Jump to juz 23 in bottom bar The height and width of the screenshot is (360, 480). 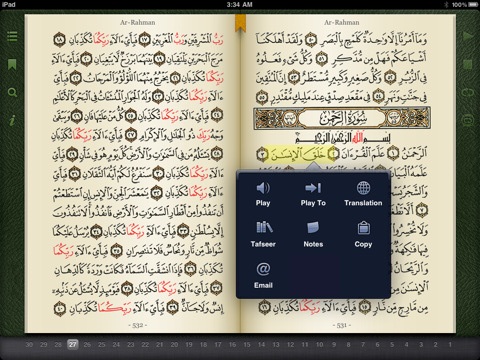click(131, 345)
